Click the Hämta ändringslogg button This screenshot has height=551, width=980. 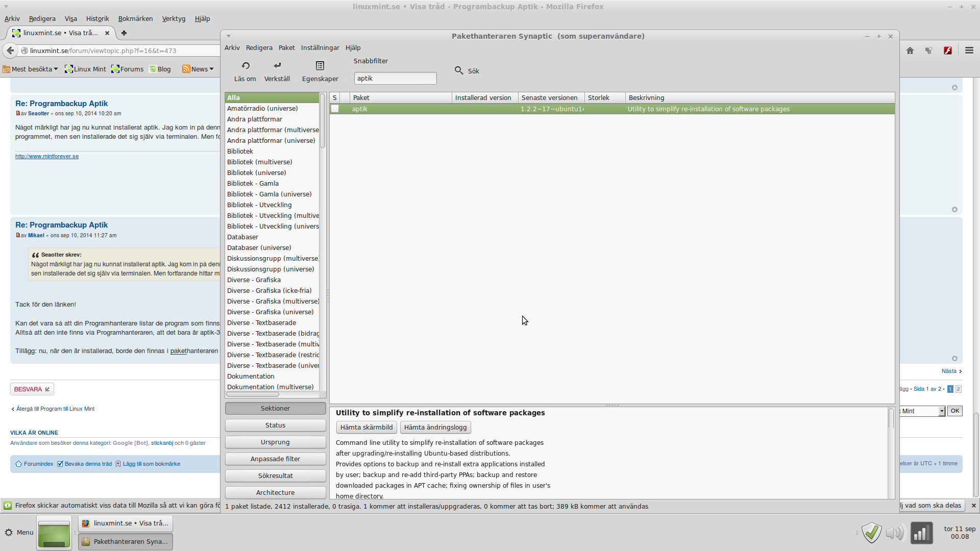point(435,428)
